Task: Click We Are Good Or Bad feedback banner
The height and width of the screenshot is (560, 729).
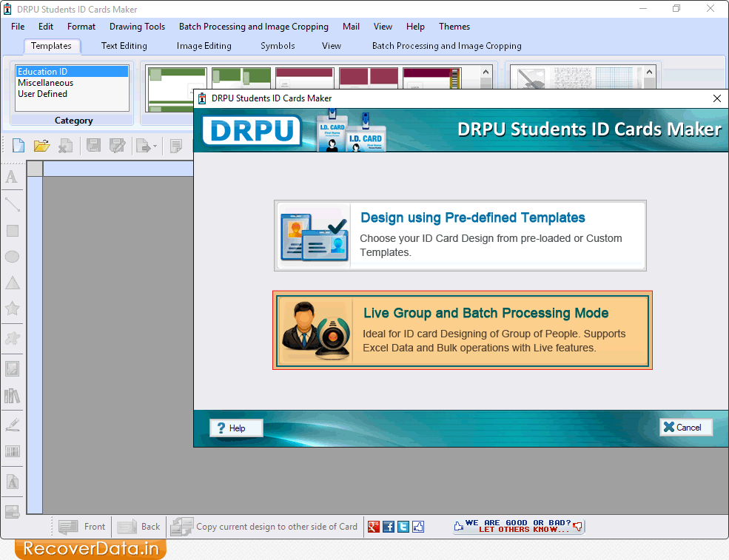Action: click(x=518, y=526)
